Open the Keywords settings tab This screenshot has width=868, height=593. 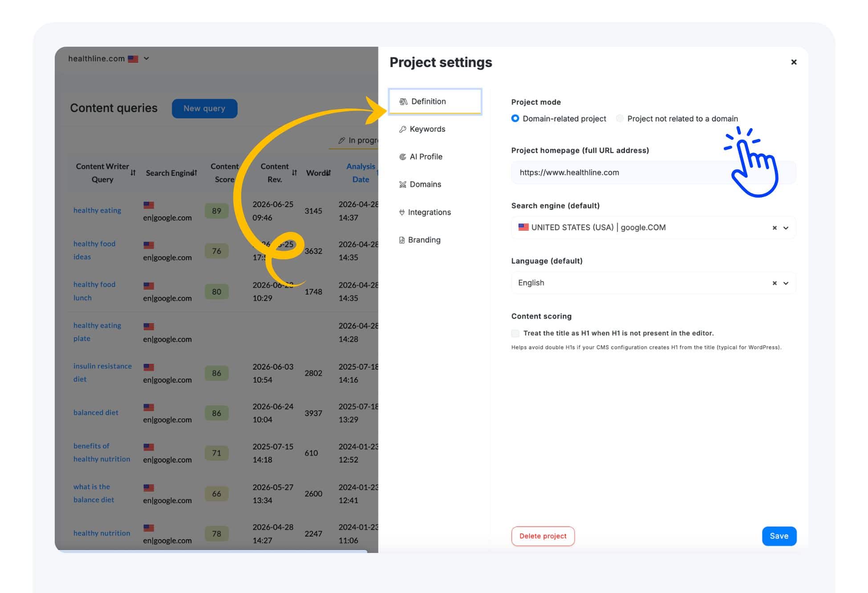tap(422, 129)
